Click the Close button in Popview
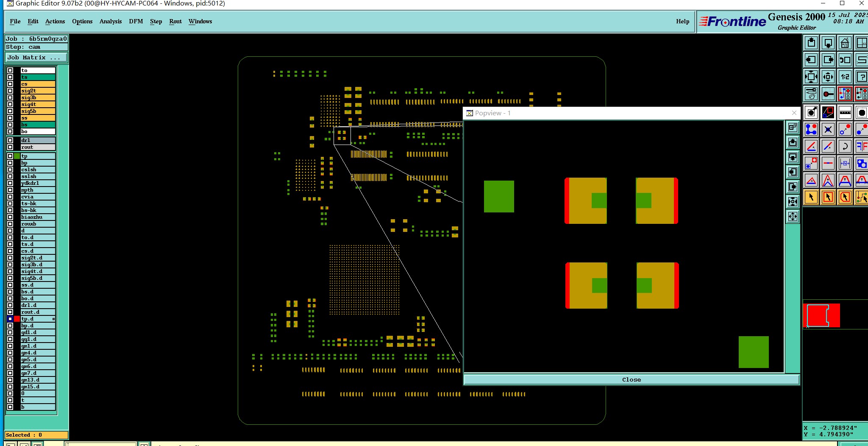Screen dimensions: 868x446 [x=632, y=379]
